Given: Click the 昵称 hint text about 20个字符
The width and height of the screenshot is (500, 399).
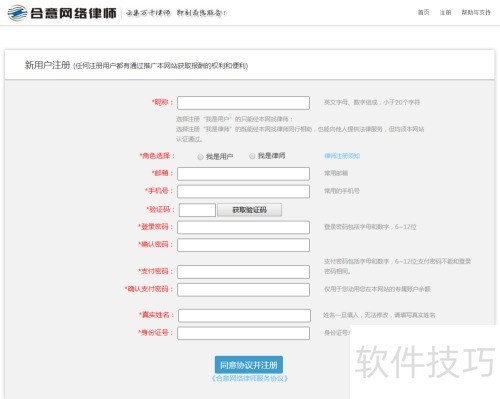Looking at the screenshot, I should click(x=372, y=102).
